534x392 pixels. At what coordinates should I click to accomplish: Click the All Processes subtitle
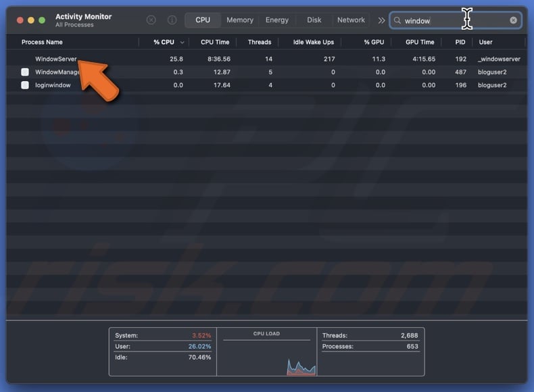[74, 25]
